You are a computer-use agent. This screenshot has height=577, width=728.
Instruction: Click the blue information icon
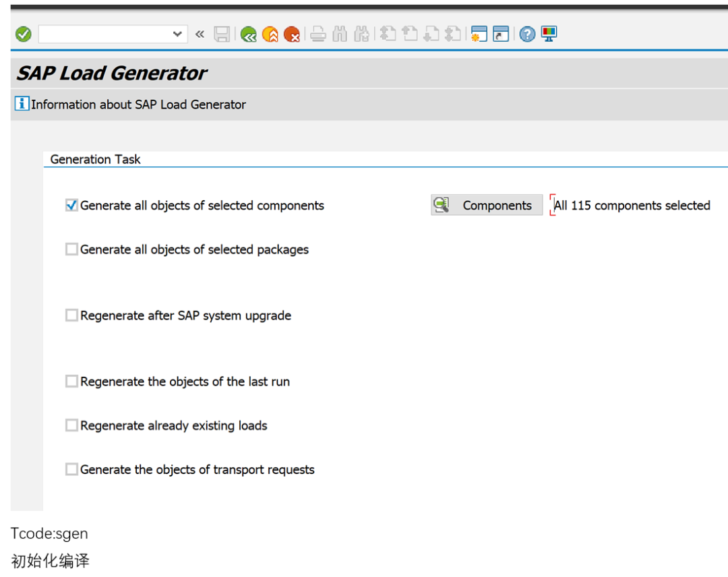point(22,104)
